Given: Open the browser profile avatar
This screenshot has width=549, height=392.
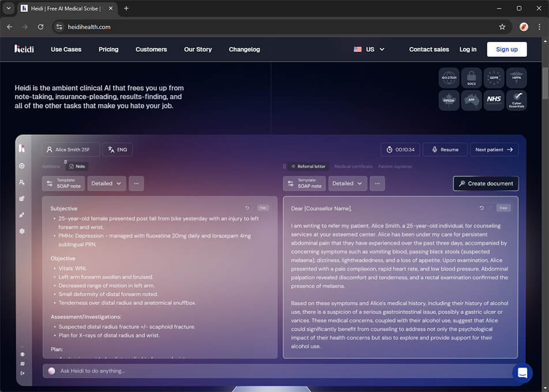Looking at the screenshot, I should coord(524,27).
